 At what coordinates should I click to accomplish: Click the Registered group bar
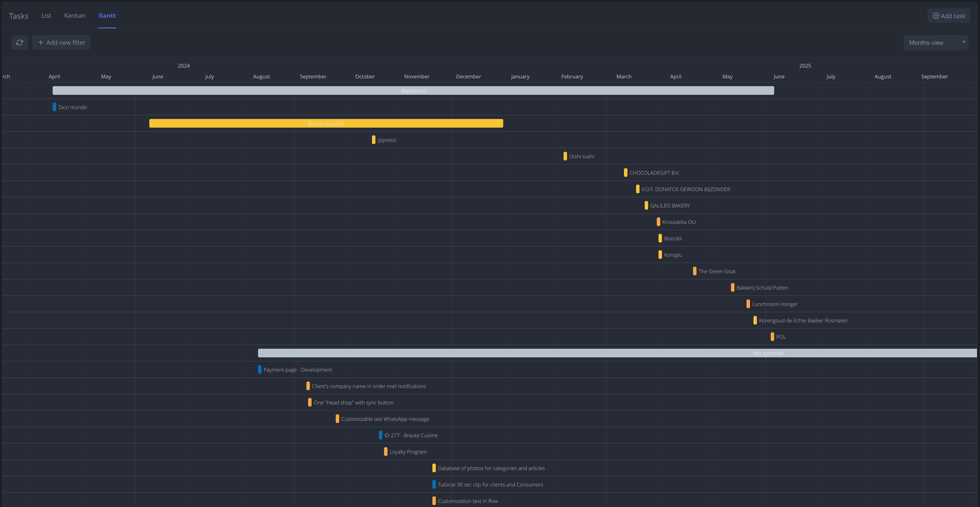pyautogui.click(x=413, y=91)
